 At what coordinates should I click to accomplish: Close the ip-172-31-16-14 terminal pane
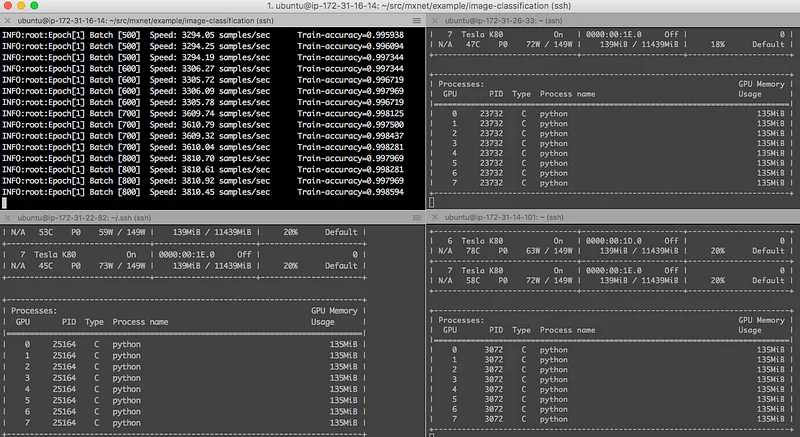coord(7,20)
